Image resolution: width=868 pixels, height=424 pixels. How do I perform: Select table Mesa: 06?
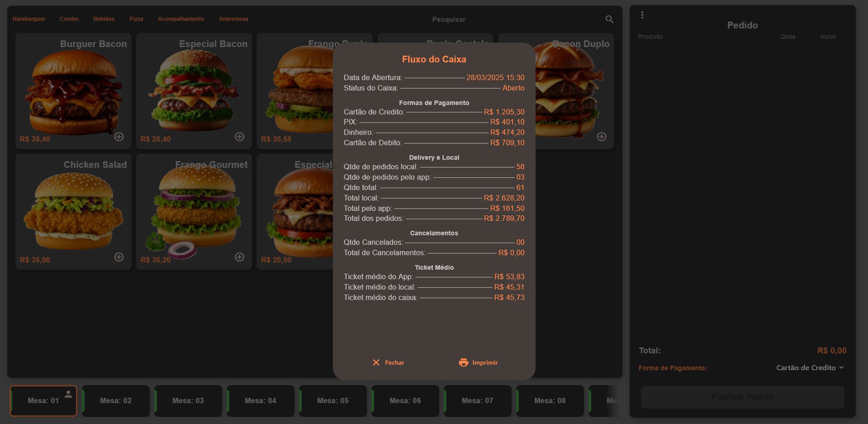click(405, 400)
